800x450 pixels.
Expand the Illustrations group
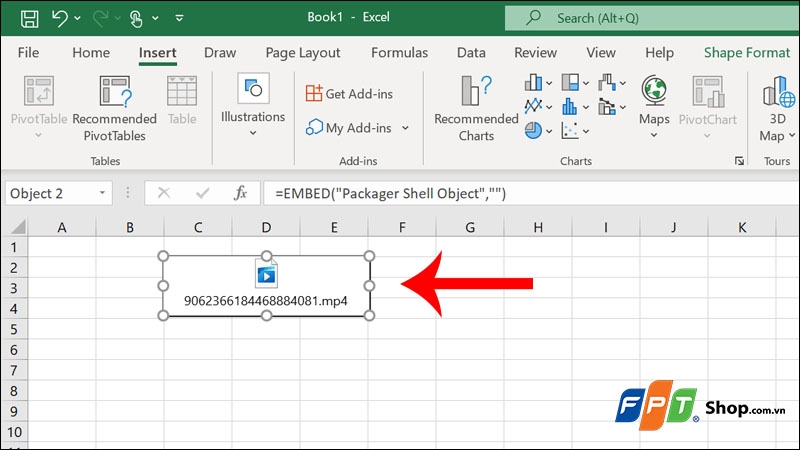(253, 105)
